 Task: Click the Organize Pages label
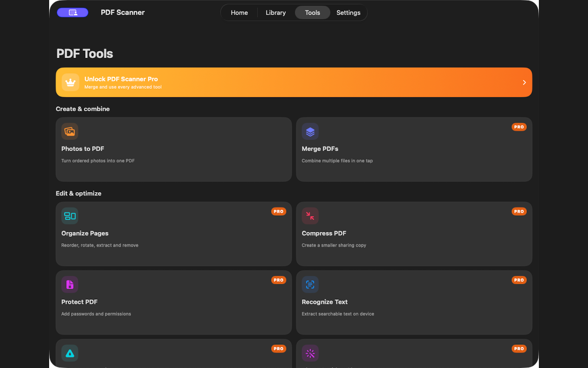pyautogui.click(x=85, y=233)
